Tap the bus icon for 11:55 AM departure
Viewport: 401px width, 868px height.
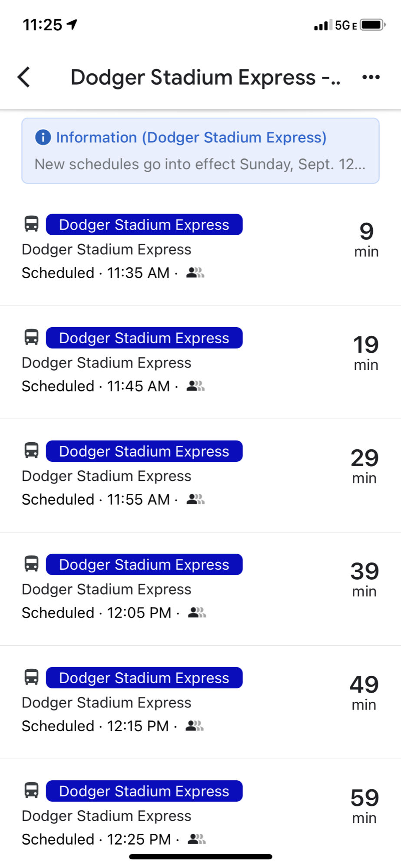(31, 450)
